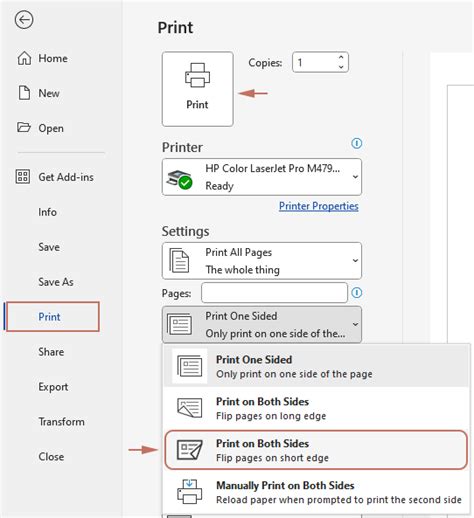
Task: Click the New document icon
Action: tap(24, 93)
